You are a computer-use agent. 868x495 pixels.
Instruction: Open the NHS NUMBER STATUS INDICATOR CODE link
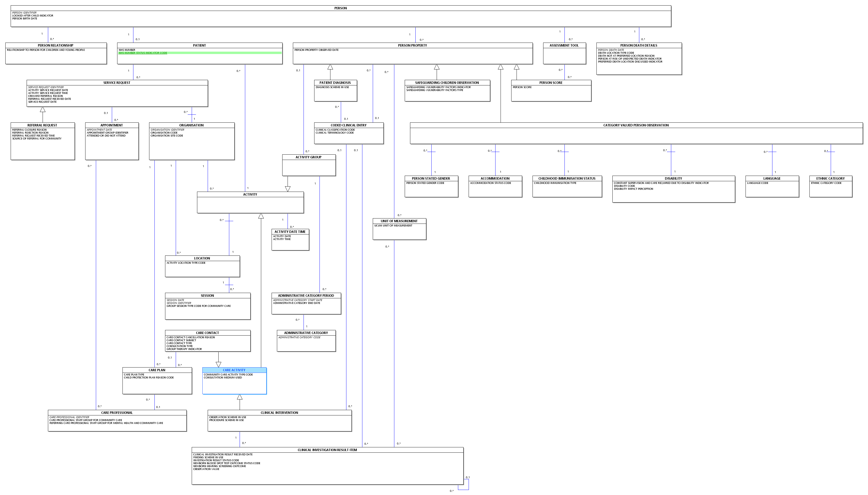coord(143,53)
